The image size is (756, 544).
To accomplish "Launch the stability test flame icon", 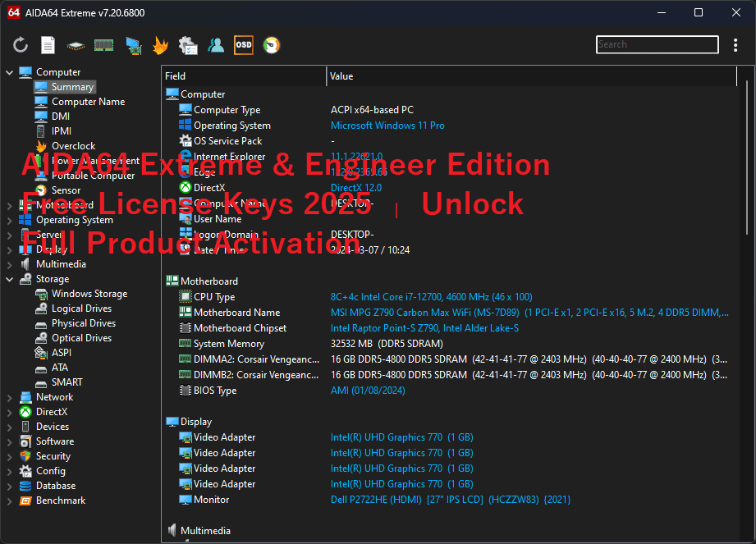I will tap(161, 45).
